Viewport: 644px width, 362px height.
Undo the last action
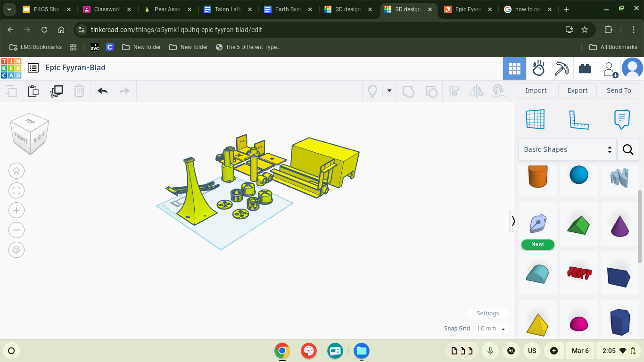pos(102,90)
